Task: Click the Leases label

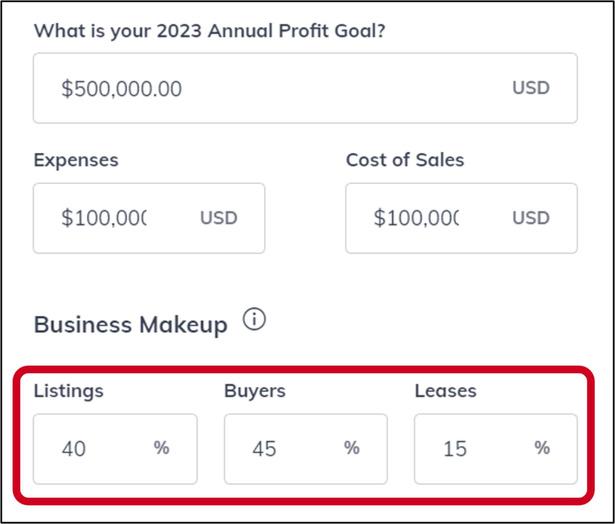Action: click(x=446, y=391)
